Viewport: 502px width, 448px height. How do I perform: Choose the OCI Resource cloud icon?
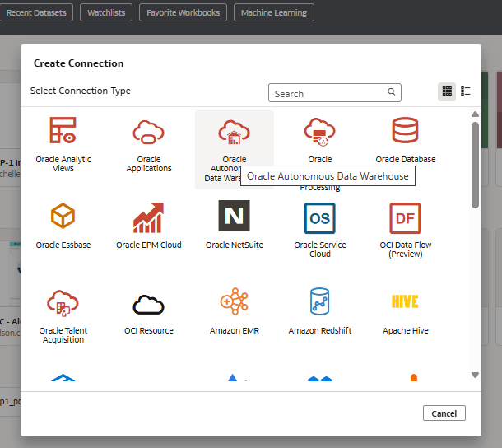click(x=149, y=305)
